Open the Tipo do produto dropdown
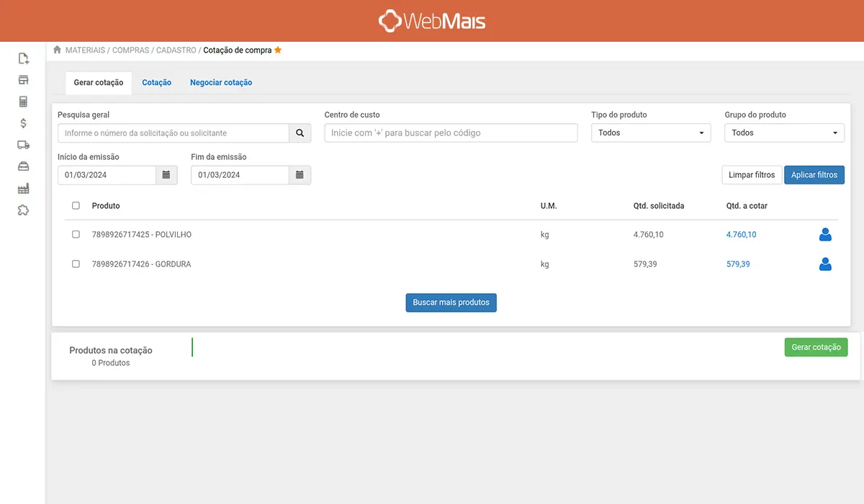The height and width of the screenshot is (504, 864). tap(650, 132)
